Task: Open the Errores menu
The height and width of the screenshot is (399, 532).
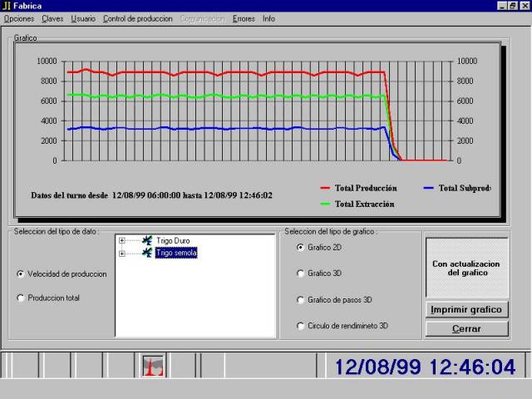Action: (x=244, y=18)
